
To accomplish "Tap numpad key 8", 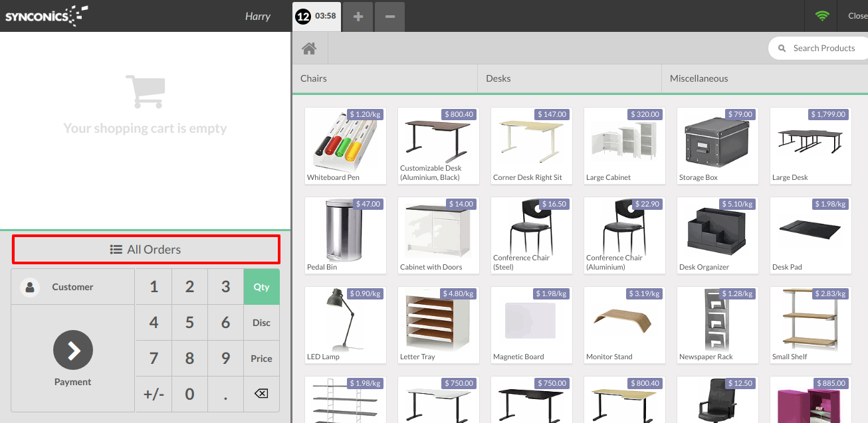I will (189, 359).
